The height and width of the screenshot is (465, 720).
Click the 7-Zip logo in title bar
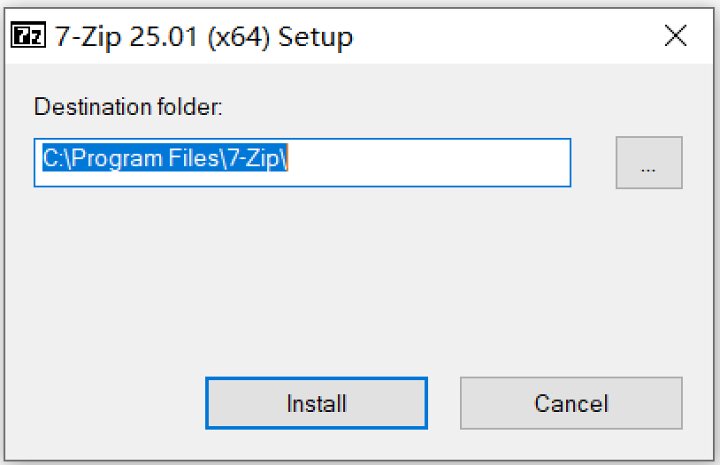coord(24,37)
